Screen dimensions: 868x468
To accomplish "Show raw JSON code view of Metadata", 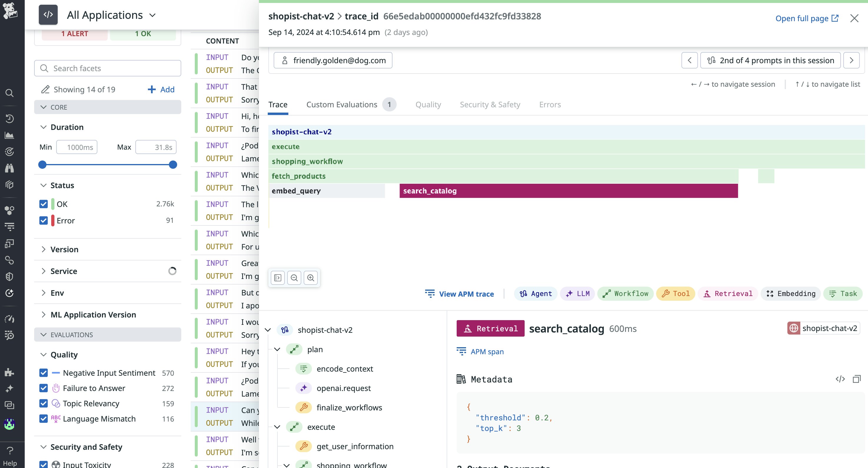I will click(840, 379).
